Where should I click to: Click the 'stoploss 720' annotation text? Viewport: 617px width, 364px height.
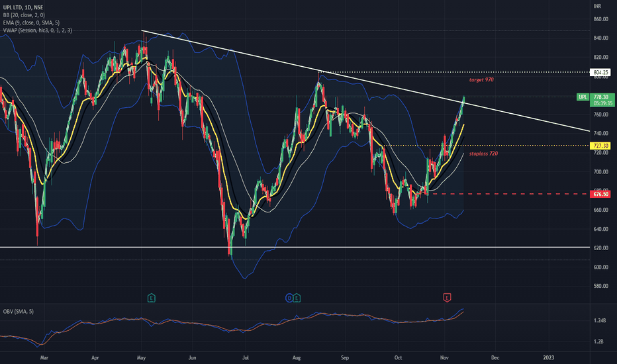tap(483, 154)
